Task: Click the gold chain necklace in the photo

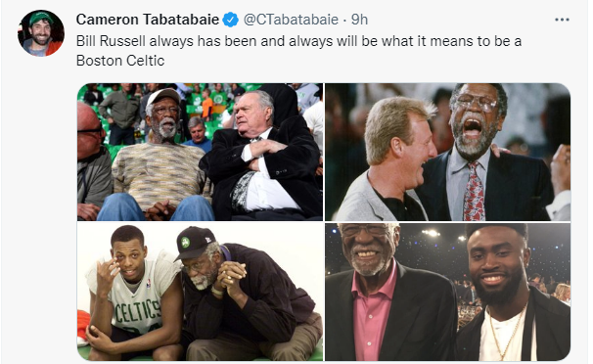Action: (x=505, y=333)
